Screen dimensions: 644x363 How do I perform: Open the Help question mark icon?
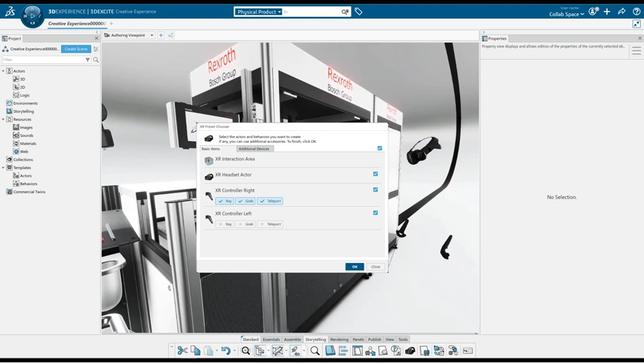[x=636, y=11]
